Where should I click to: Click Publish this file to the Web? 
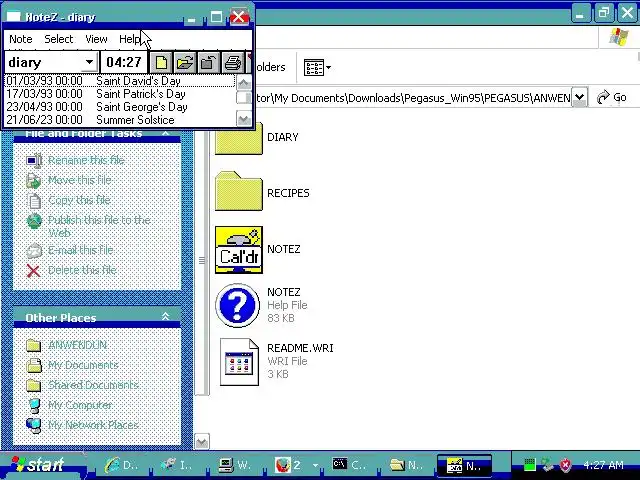point(99,226)
